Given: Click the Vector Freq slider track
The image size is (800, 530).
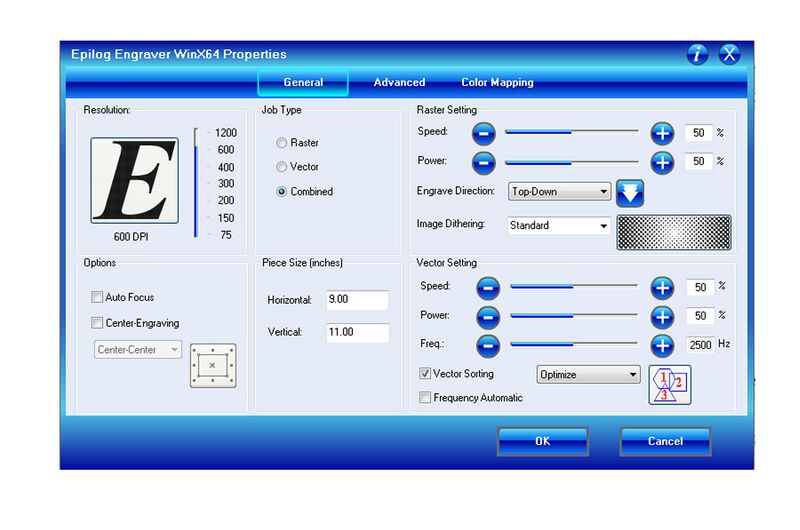Looking at the screenshot, I should coord(574,344).
